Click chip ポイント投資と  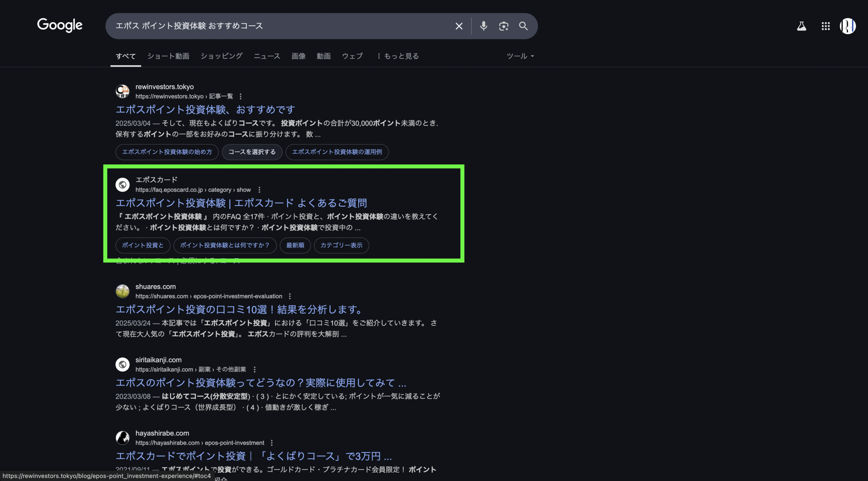coord(143,245)
